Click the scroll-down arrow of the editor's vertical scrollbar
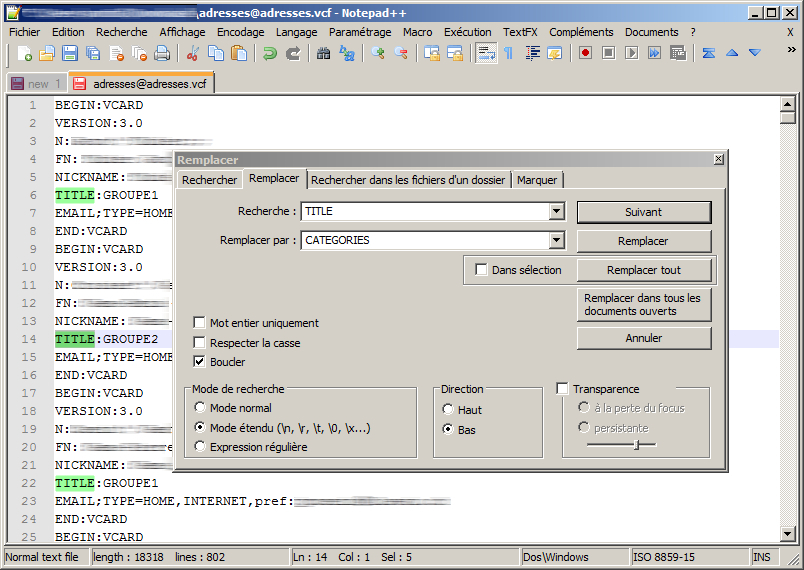This screenshot has width=804, height=570. [x=787, y=535]
